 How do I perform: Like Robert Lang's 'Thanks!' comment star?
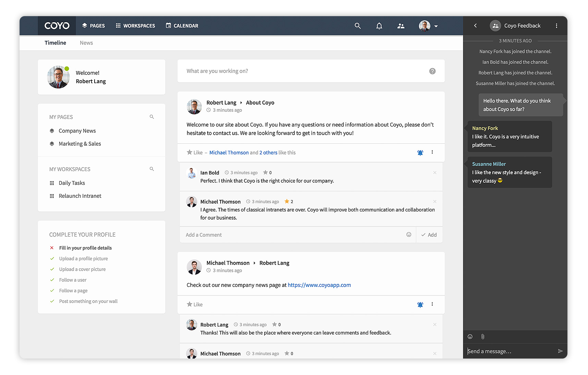274,324
